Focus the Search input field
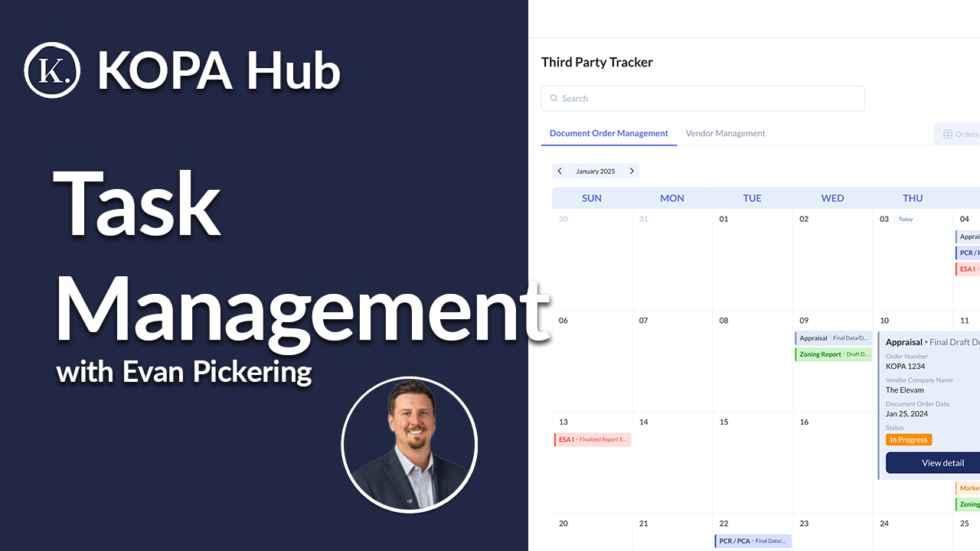 click(703, 99)
